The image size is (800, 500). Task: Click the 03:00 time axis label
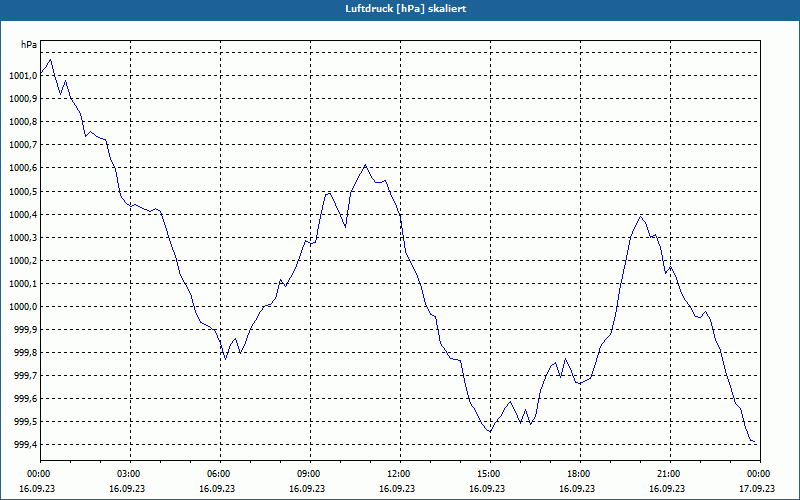click(x=130, y=474)
